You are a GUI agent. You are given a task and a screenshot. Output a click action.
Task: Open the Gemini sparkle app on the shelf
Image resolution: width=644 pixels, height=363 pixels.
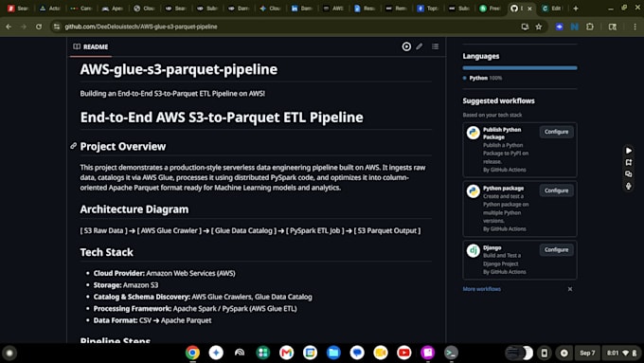(x=216, y=353)
